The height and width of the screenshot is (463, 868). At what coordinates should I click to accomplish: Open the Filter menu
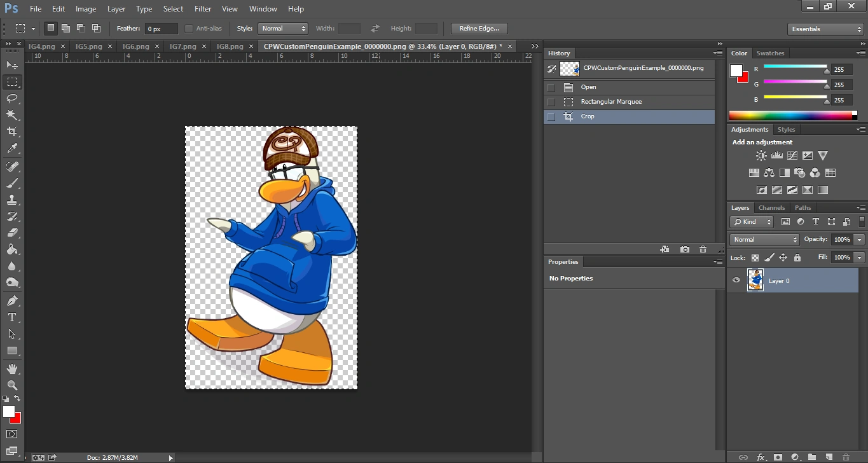(x=203, y=9)
